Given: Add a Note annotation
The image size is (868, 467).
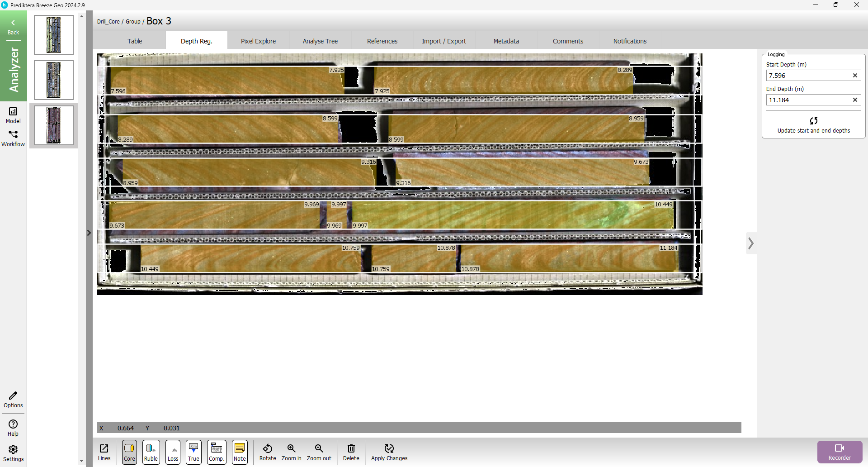Looking at the screenshot, I should tap(240, 452).
